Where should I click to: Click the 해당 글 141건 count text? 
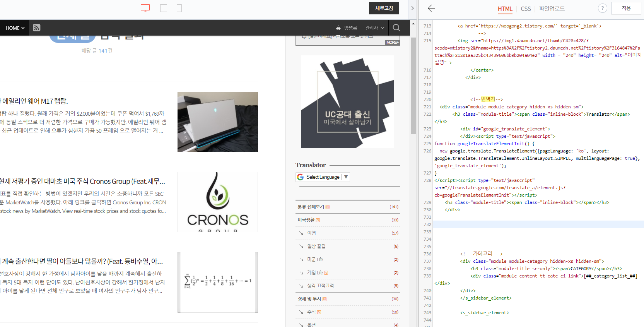click(97, 51)
